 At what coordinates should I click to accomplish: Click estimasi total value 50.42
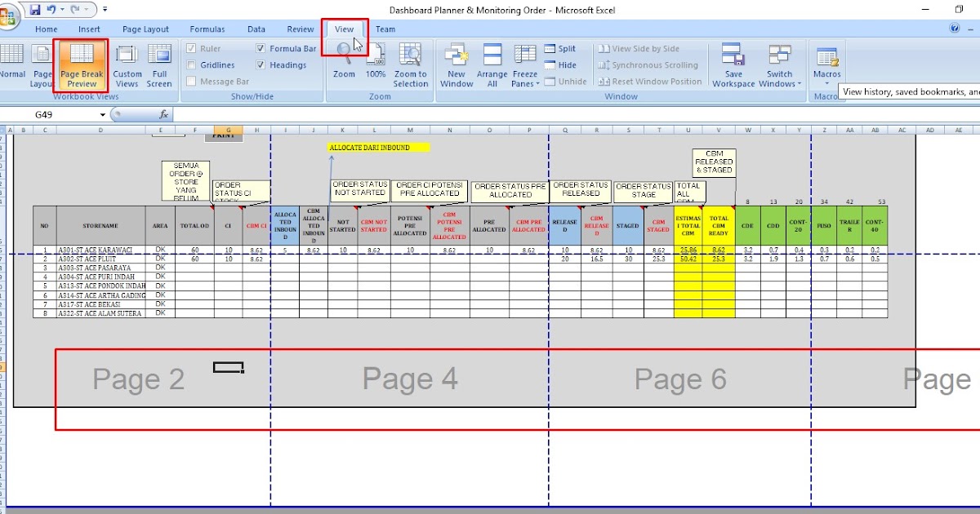point(688,259)
